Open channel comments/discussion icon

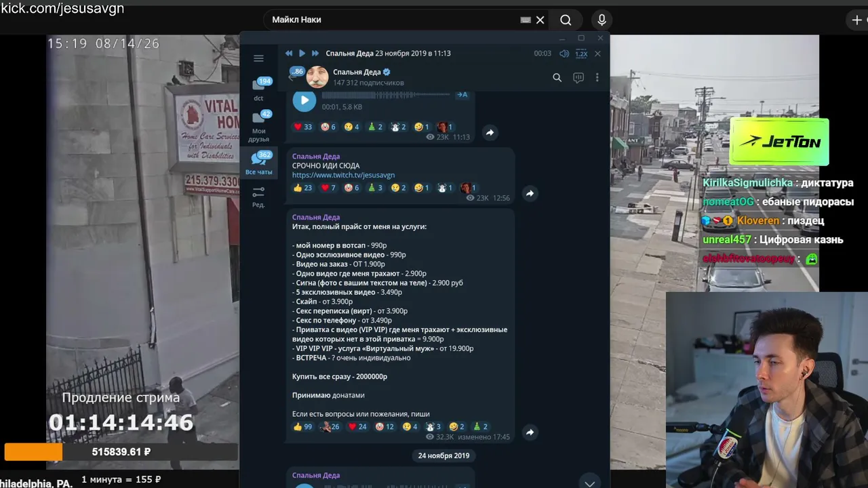pos(578,78)
